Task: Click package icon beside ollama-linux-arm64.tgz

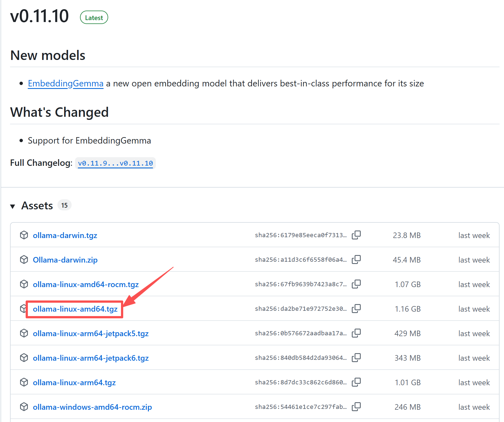Action: (24, 382)
